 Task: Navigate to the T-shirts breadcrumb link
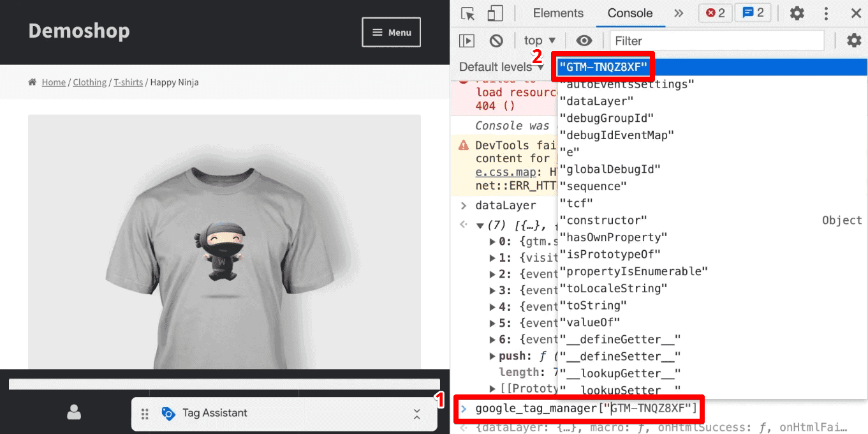point(128,82)
